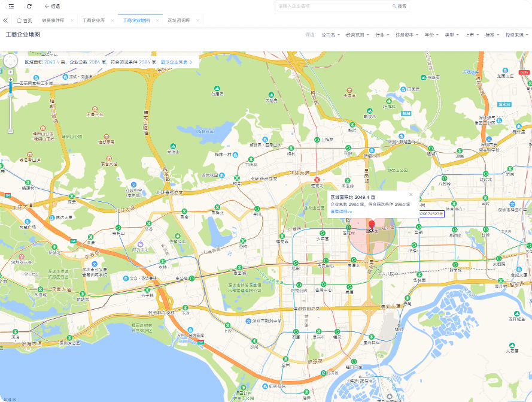The height and width of the screenshot is (402, 532).
Task: Click the 华新 metro station icon
Action: click(418, 226)
